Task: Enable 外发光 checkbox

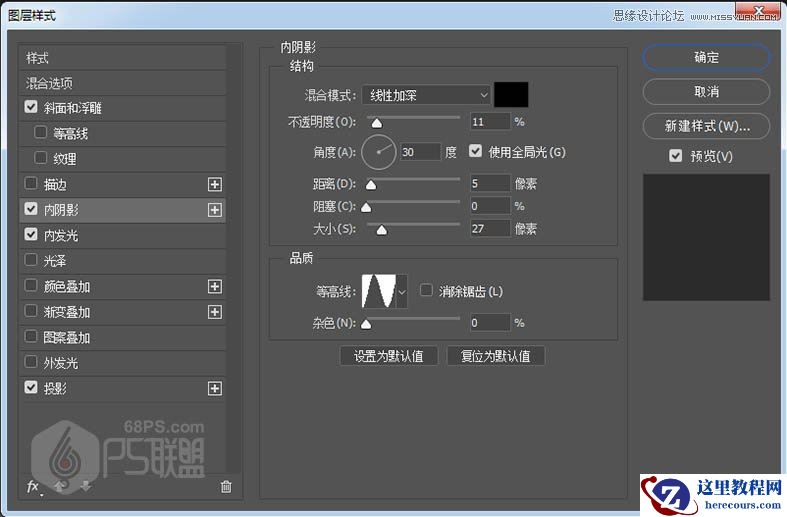Action: 31,362
